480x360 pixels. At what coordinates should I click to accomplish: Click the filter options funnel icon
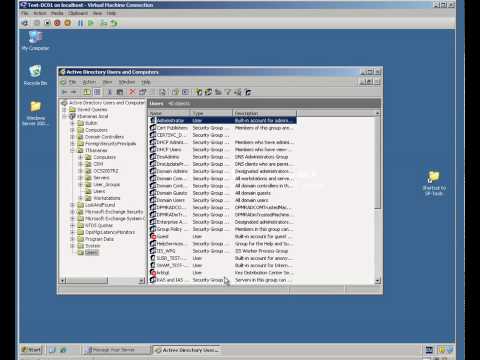[x=228, y=92]
